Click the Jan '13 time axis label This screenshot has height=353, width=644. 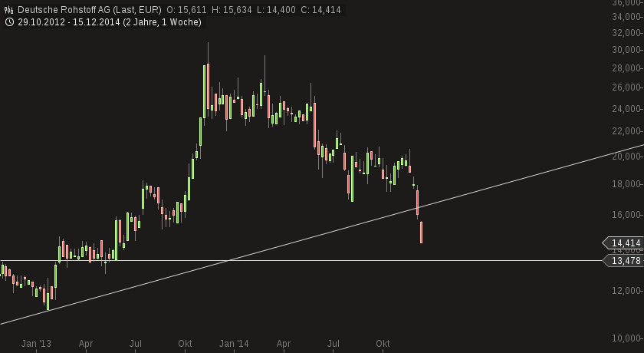tap(36, 344)
